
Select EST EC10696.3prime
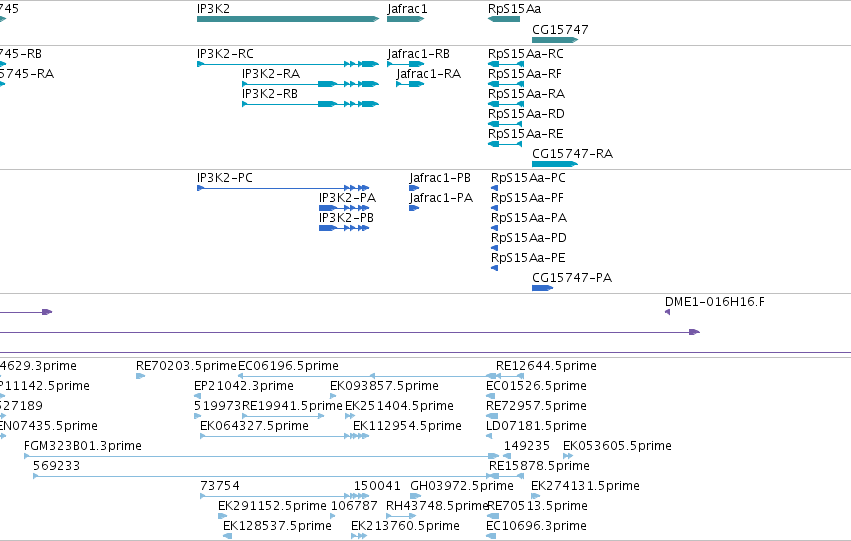tap(491, 537)
